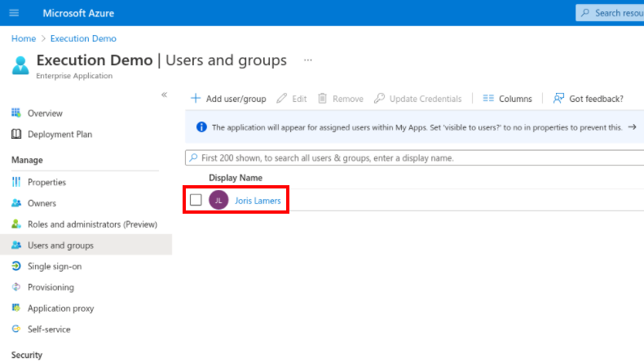Click the feedback person icon
The width and height of the screenshot is (644, 363).
tap(558, 98)
